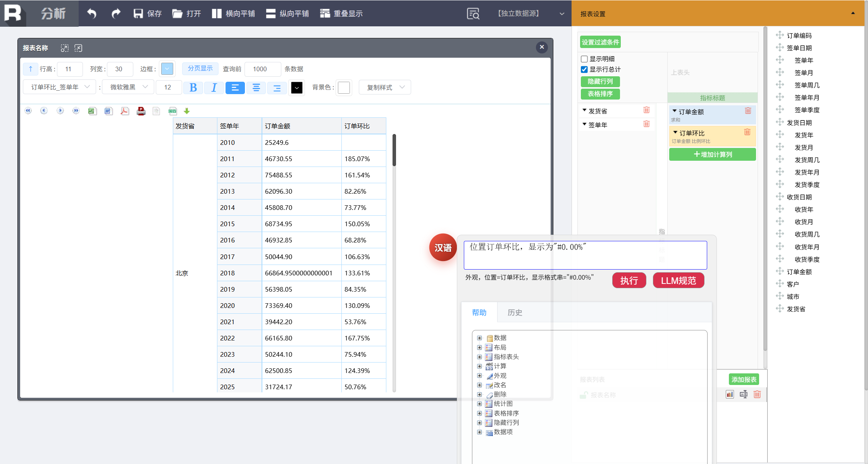Export the report as PDF

[124, 111]
